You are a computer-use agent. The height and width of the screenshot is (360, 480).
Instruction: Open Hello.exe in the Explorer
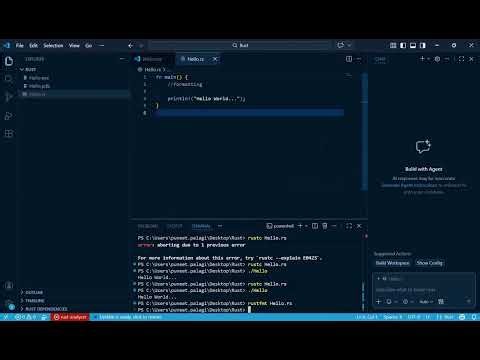tap(39, 78)
